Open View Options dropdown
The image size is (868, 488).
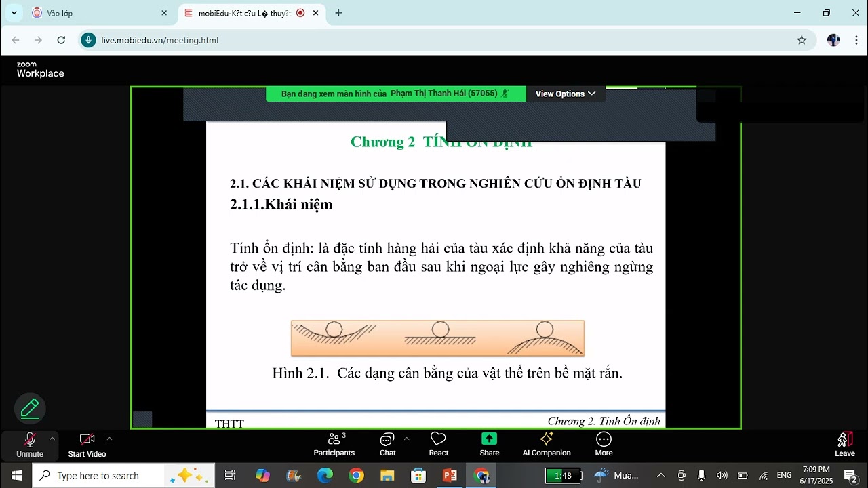point(565,94)
